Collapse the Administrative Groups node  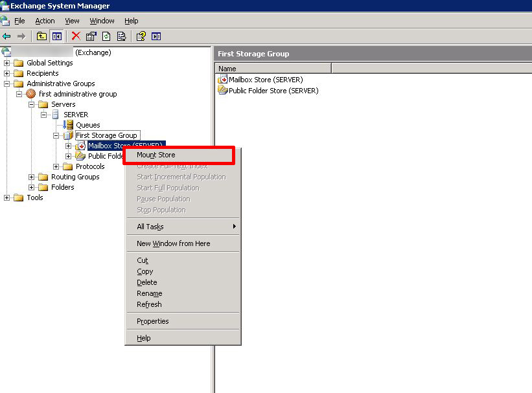[6, 84]
